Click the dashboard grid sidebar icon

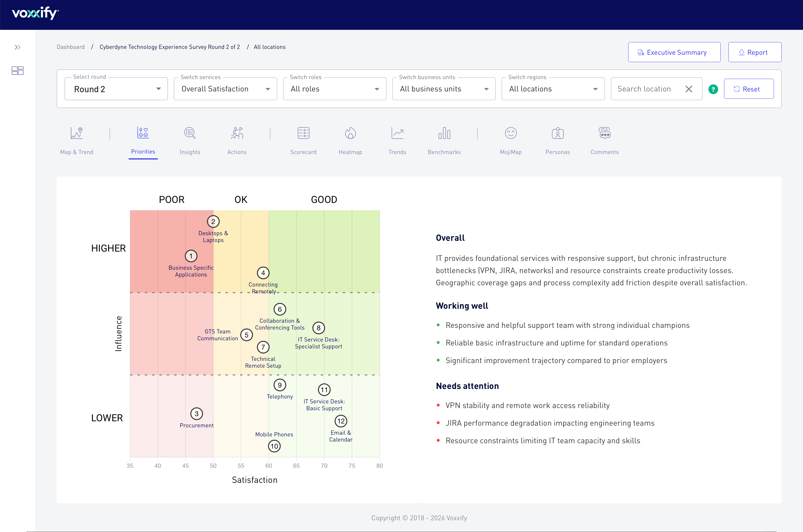coord(18,71)
